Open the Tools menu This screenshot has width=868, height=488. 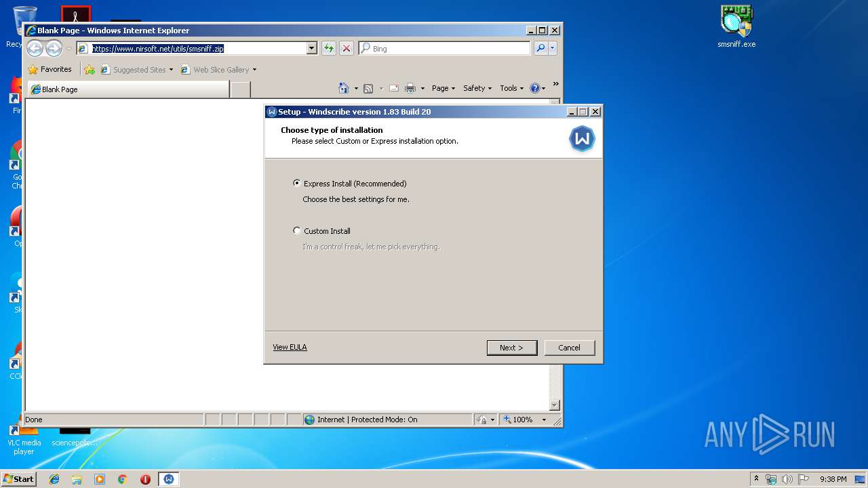click(x=512, y=88)
